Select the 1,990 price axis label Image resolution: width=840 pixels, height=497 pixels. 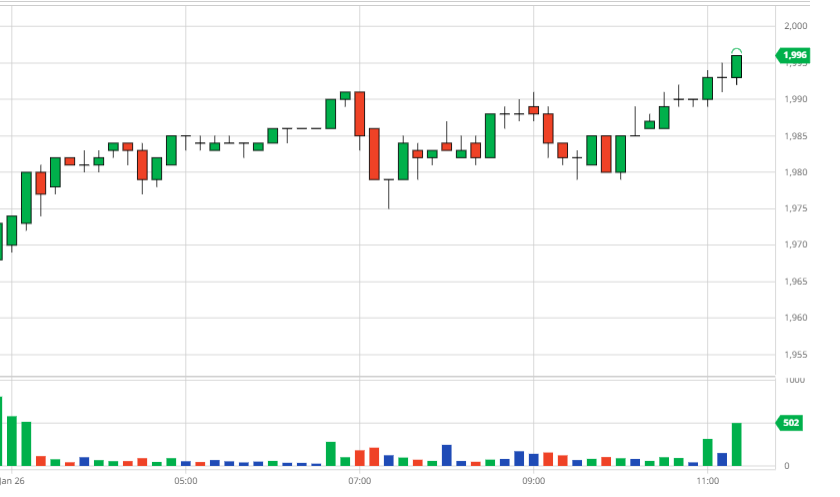point(796,99)
